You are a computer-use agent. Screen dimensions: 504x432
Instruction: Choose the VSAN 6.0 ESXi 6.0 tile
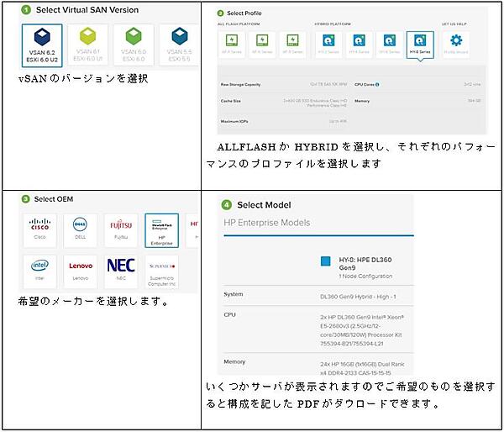(x=134, y=45)
